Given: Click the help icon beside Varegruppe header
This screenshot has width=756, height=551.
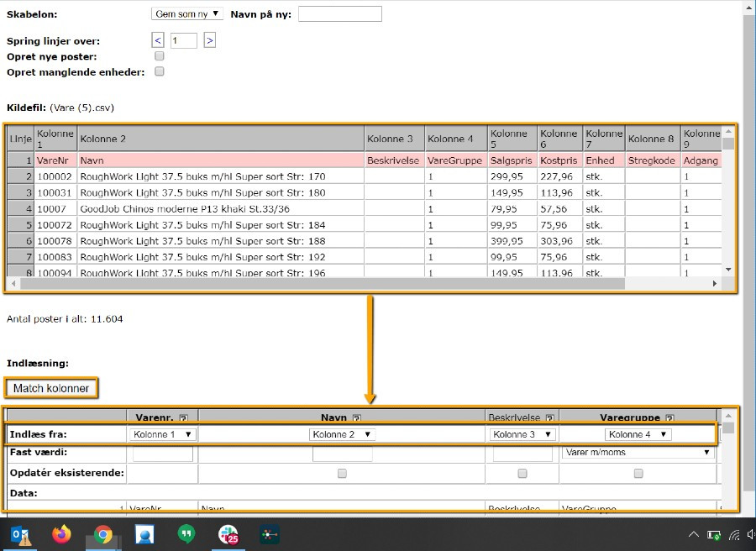Looking at the screenshot, I should [669, 417].
